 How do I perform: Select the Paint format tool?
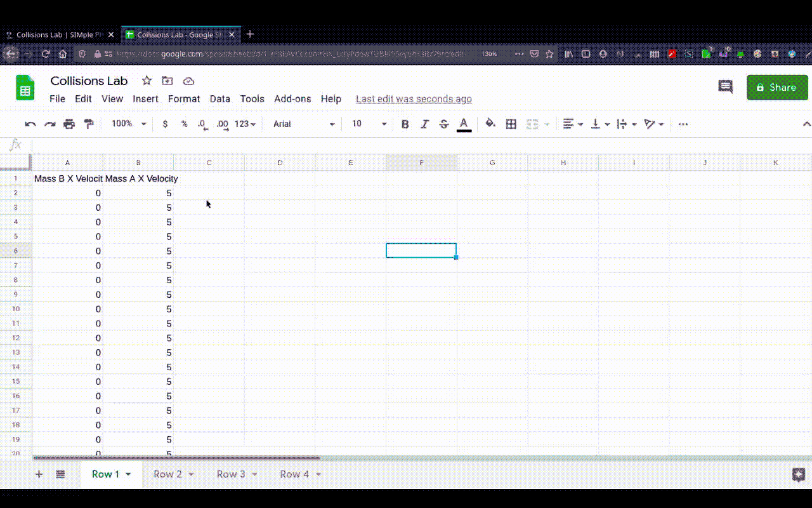89,124
